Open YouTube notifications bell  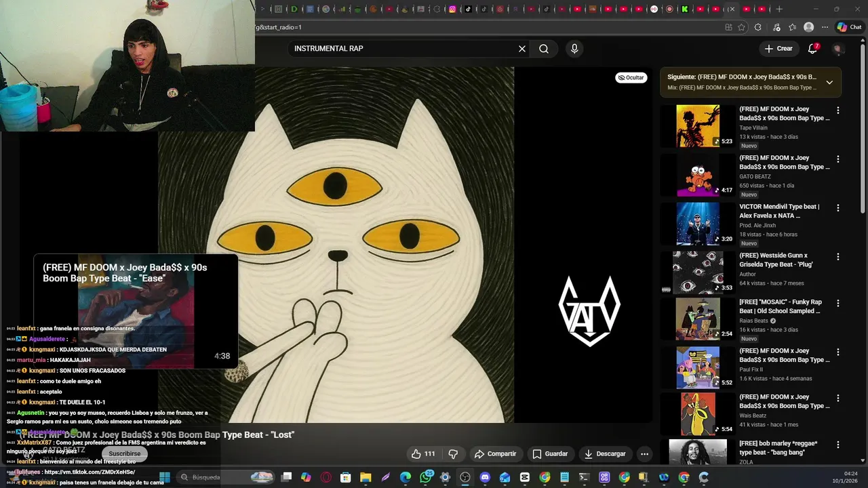812,49
